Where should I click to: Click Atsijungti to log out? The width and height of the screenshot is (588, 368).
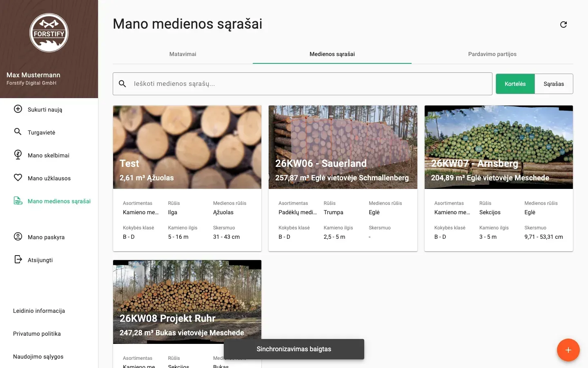[x=49, y=260]
